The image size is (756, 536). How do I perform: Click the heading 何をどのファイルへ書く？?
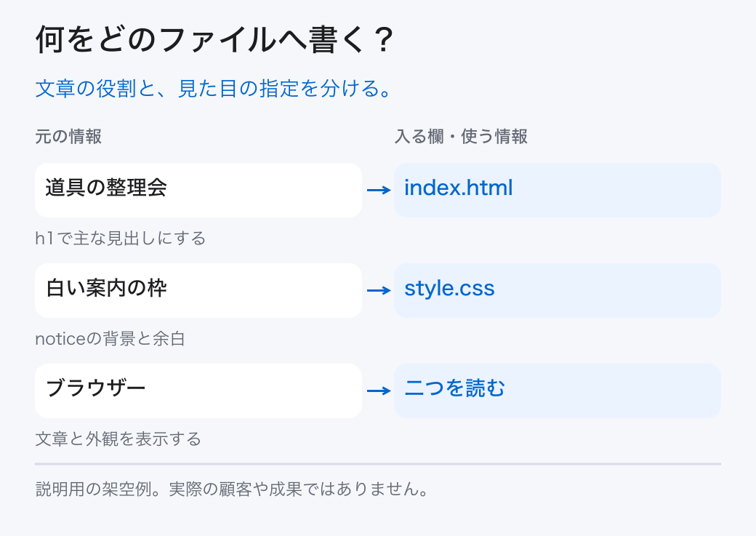tap(215, 39)
